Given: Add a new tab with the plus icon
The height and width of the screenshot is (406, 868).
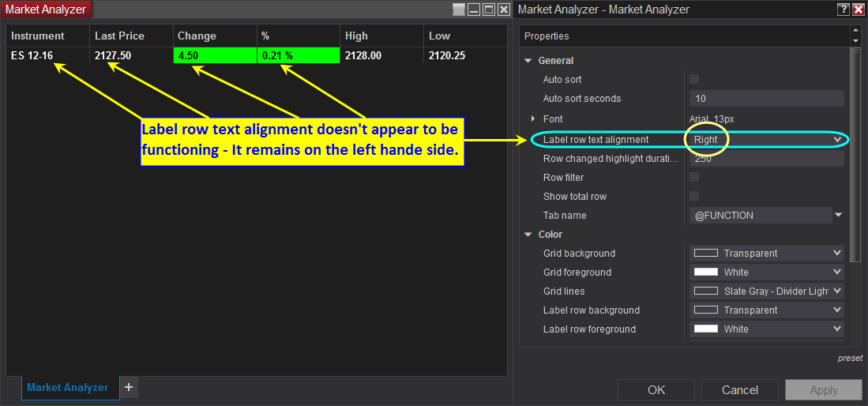Looking at the screenshot, I should [x=129, y=387].
